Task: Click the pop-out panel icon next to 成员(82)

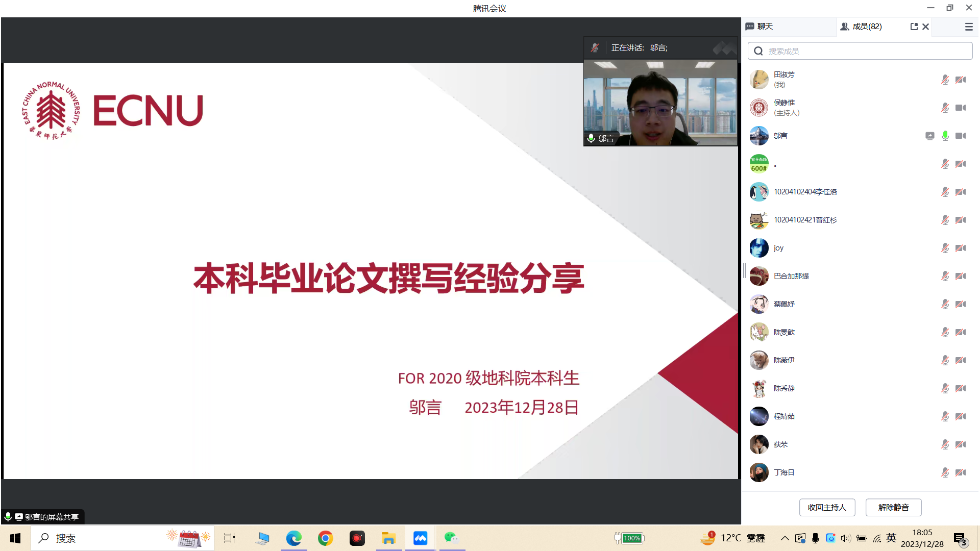Action: click(914, 27)
